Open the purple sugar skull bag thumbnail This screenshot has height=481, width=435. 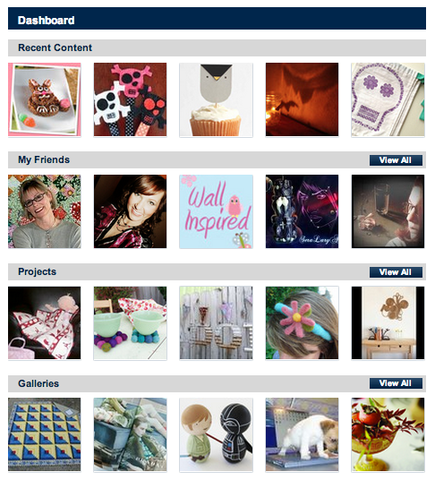point(388,100)
